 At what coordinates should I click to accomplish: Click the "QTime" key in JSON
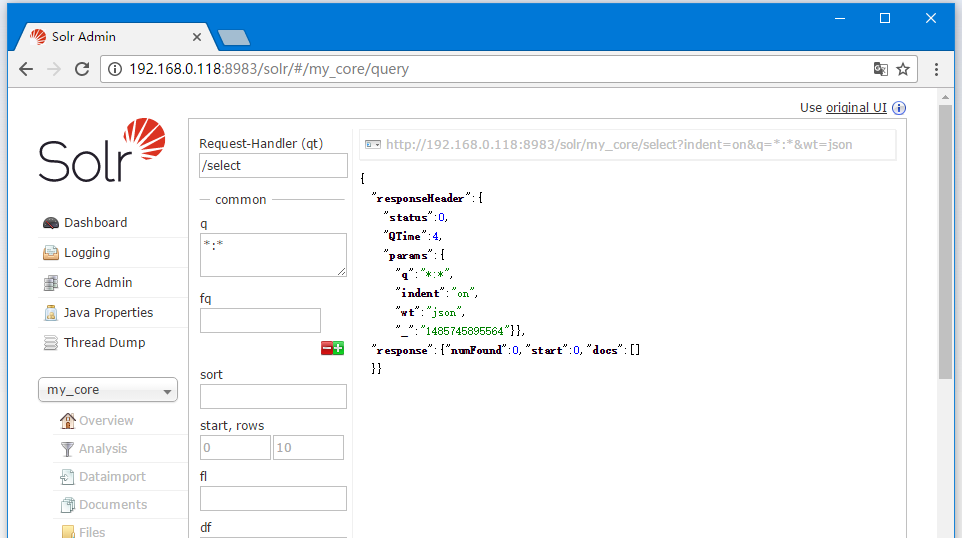[404, 236]
